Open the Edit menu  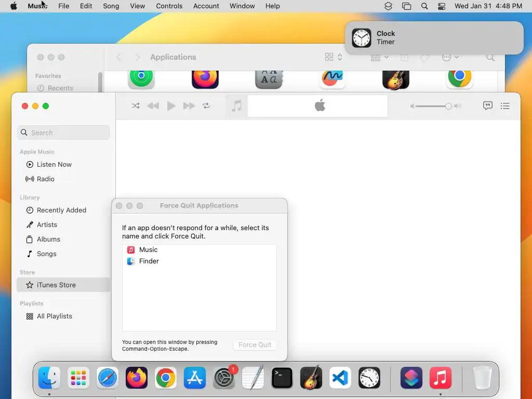[86, 6]
